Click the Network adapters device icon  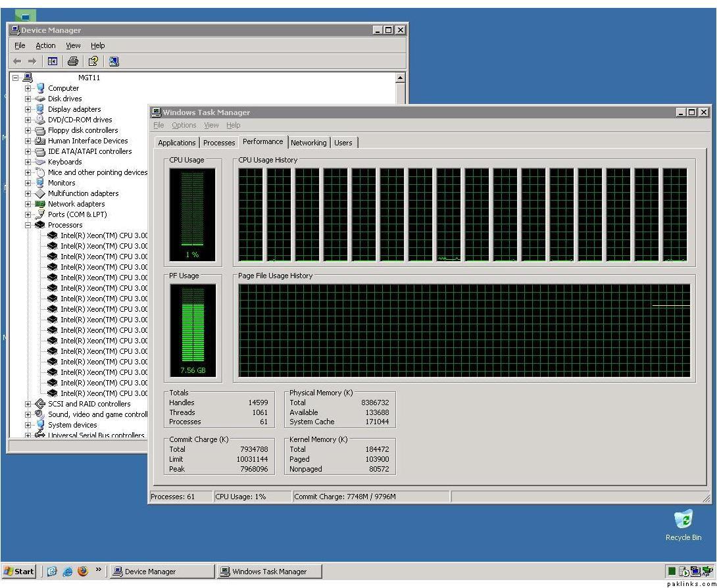(x=40, y=204)
